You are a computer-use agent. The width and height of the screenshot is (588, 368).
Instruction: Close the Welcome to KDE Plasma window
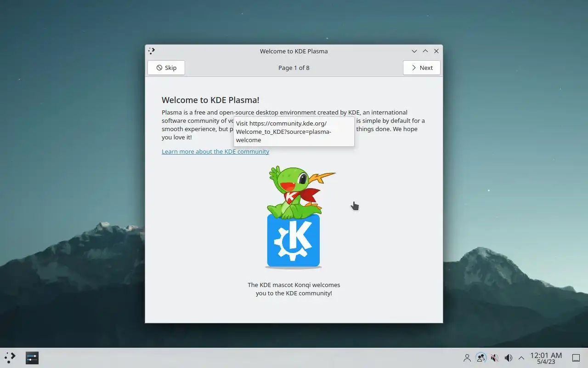tap(436, 51)
